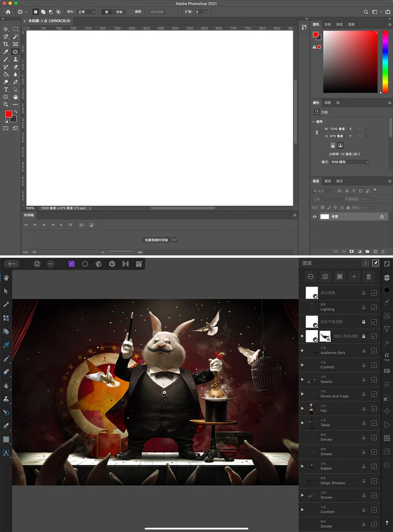Select the Clone Stamp tool in Photoshop
393x532 pixels.
click(x=16, y=59)
